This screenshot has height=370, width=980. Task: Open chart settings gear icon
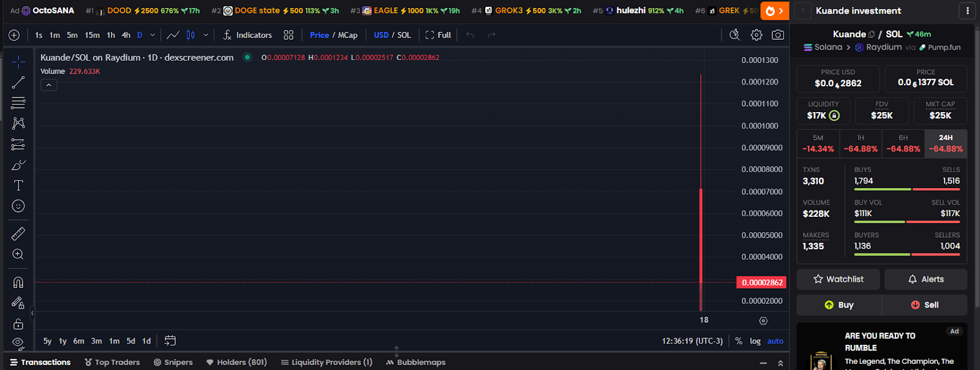(756, 35)
